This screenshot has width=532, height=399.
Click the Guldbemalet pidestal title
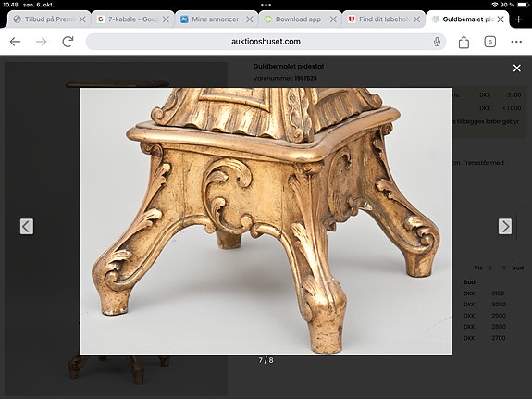[x=289, y=67]
